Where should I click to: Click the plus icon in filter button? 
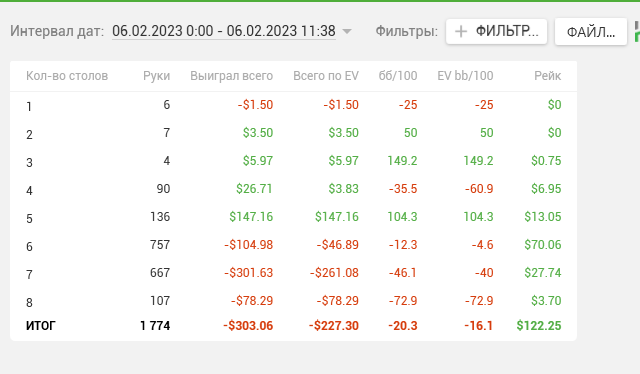(x=461, y=31)
